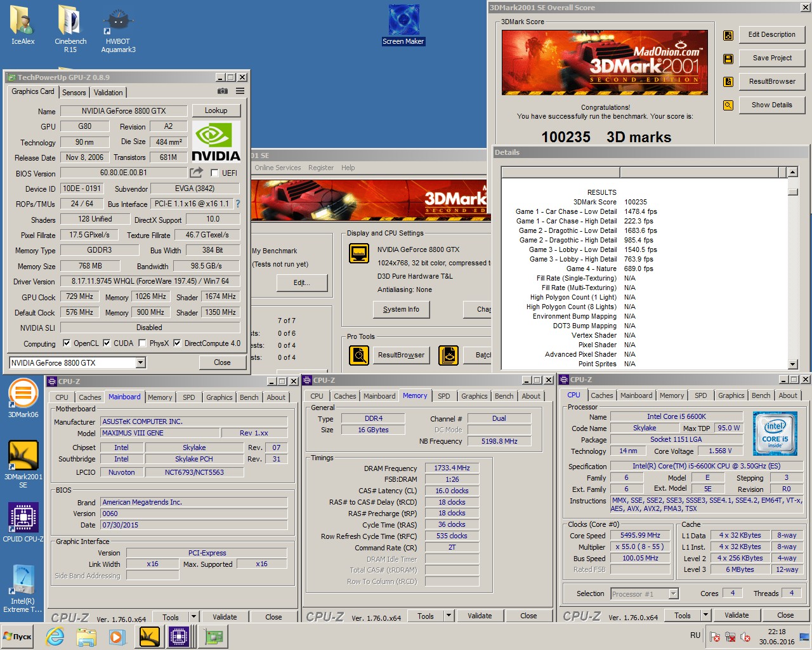Viewport: 812px width, 650px height.
Task: Click the Show Details button
Action: (772, 105)
